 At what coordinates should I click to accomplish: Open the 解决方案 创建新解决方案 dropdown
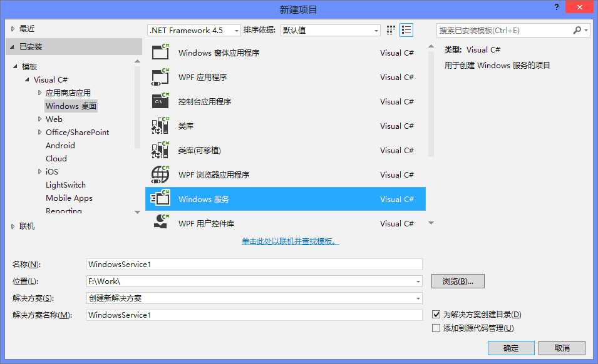[254, 298]
